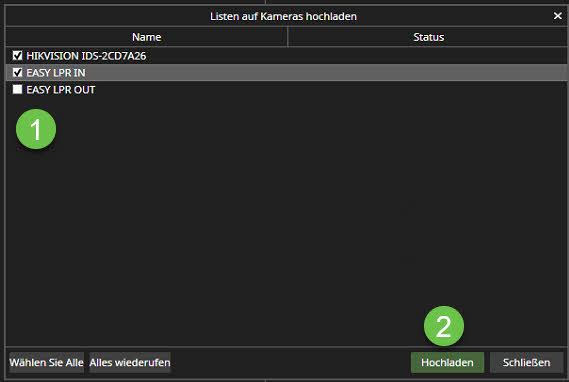Click the Wählen Sie Alle button

pos(46,362)
